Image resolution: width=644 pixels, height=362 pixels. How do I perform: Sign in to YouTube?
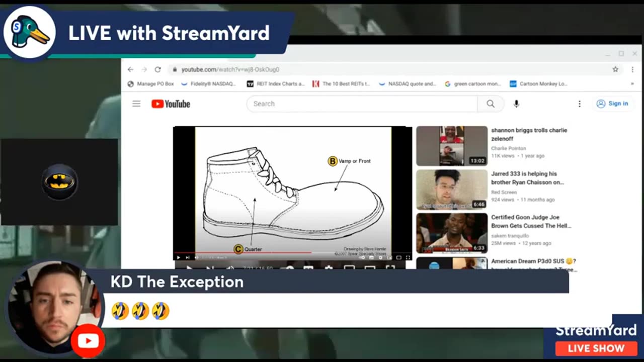click(x=612, y=104)
